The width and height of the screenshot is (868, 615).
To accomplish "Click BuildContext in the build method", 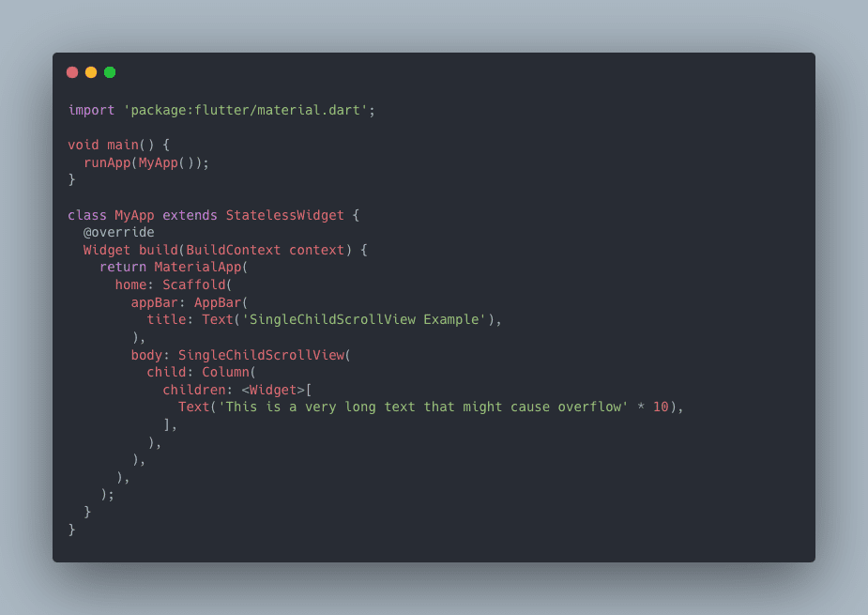I will coord(233,250).
